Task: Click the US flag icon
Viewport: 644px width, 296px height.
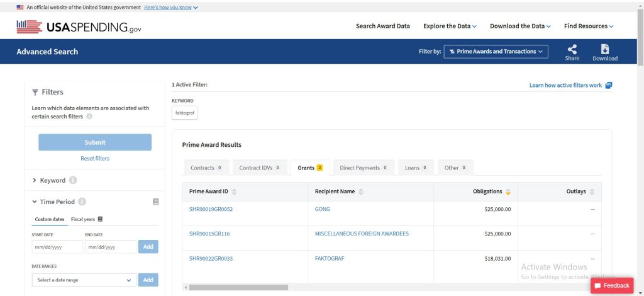Action: [x=19, y=8]
